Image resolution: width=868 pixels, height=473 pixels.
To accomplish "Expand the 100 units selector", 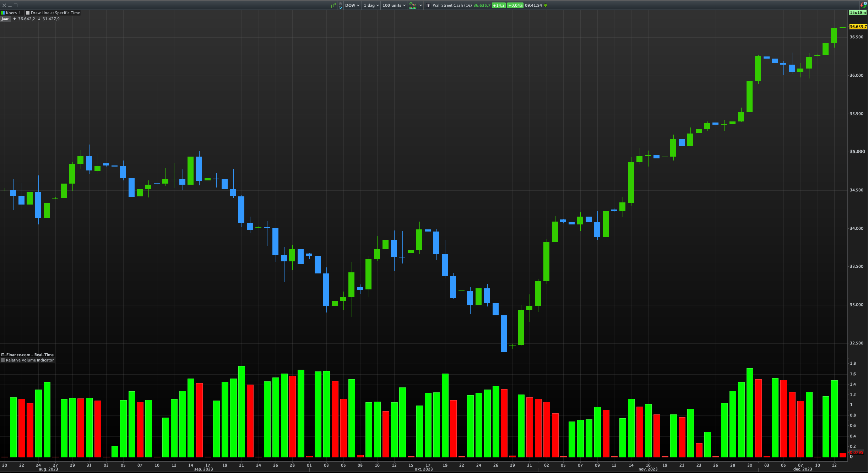I will point(394,5).
